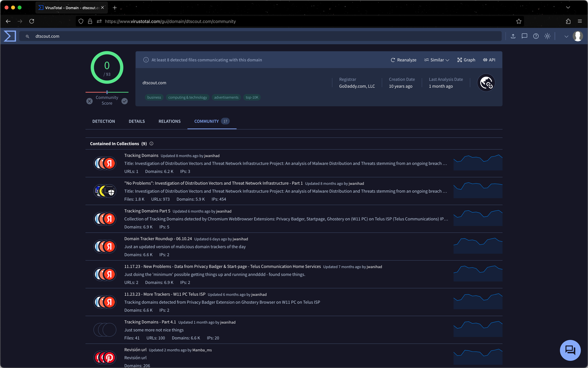588x368 pixels.
Task: Open the Detection tab
Action: pos(103,121)
